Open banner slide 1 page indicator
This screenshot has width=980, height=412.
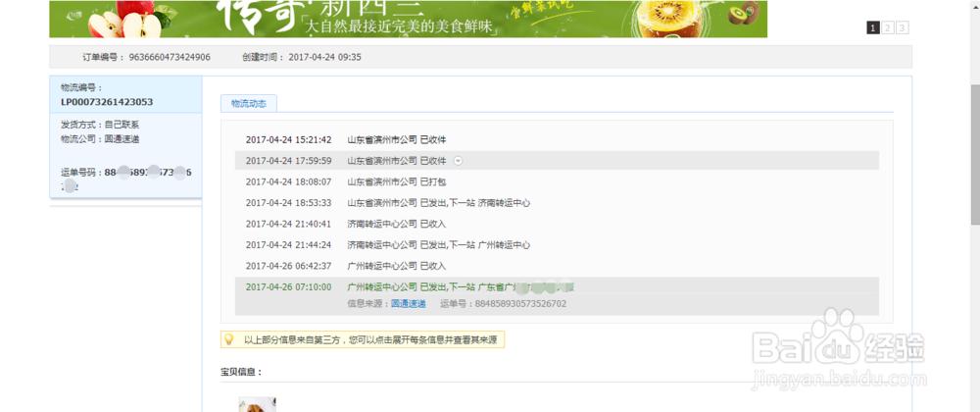873,27
